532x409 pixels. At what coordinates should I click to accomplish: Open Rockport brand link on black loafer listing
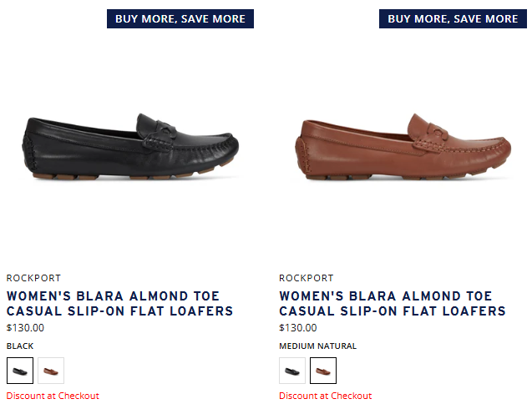point(33,278)
